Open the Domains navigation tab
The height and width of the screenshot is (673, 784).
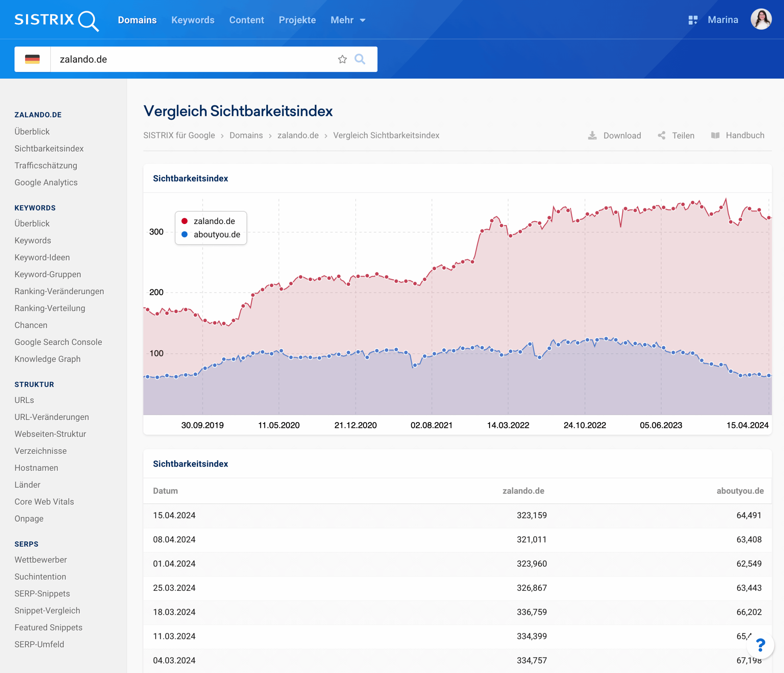[x=137, y=20]
